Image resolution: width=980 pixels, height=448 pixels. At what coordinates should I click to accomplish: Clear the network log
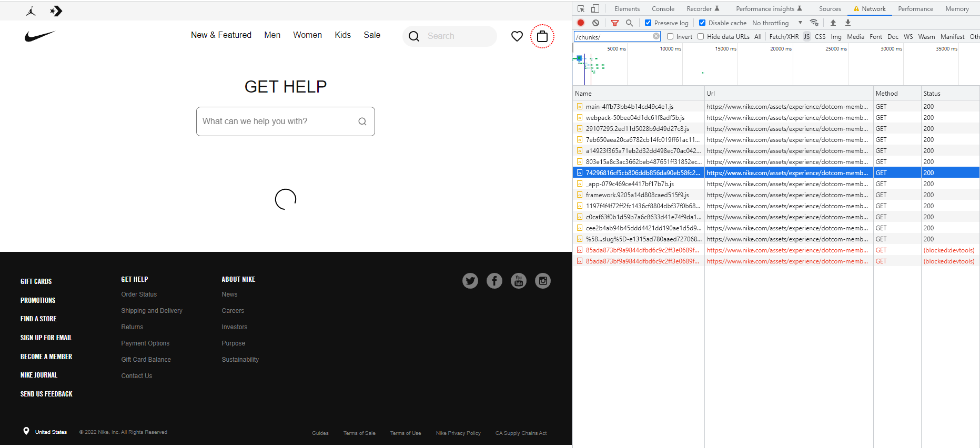click(595, 23)
